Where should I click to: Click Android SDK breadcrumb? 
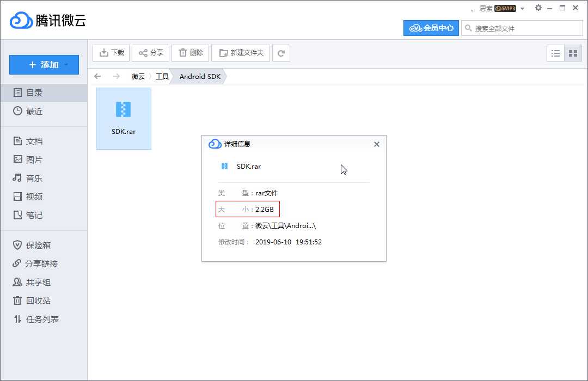pos(200,77)
